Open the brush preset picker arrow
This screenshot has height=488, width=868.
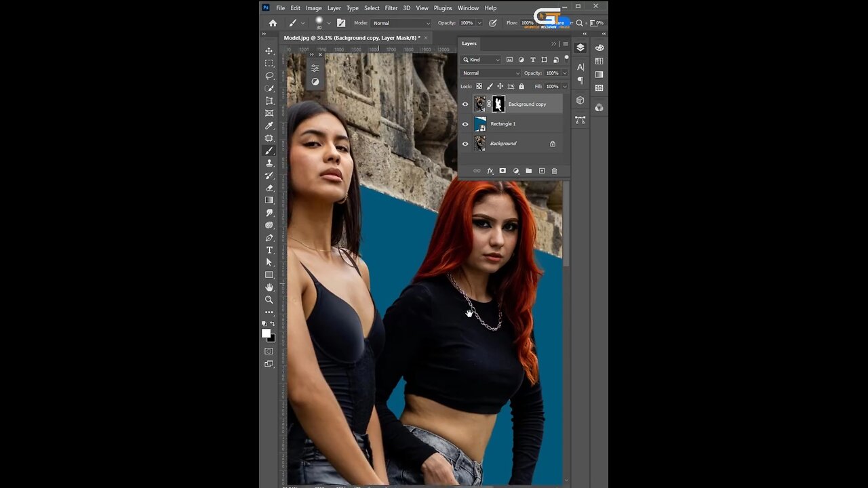pyautogui.click(x=330, y=23)
